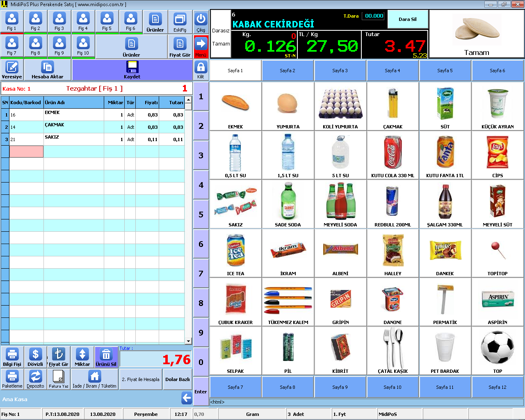525x420 pixels.
Task: Select Fiş 10 receipt button
Action: click(83, 47)
